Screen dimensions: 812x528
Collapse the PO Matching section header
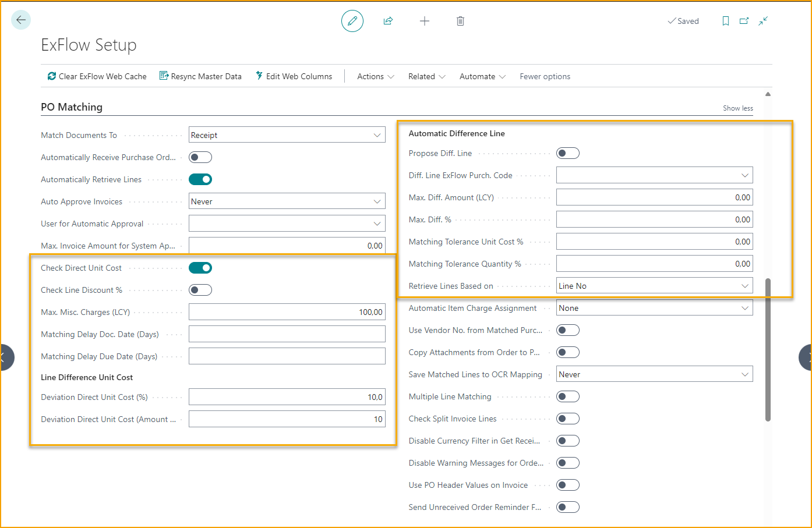point(72,107)
